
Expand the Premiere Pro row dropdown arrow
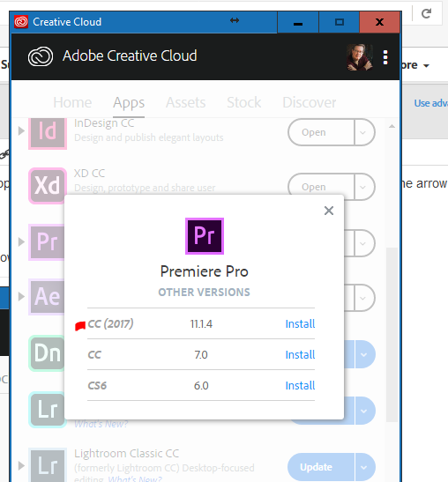click(x=364, y=243)
